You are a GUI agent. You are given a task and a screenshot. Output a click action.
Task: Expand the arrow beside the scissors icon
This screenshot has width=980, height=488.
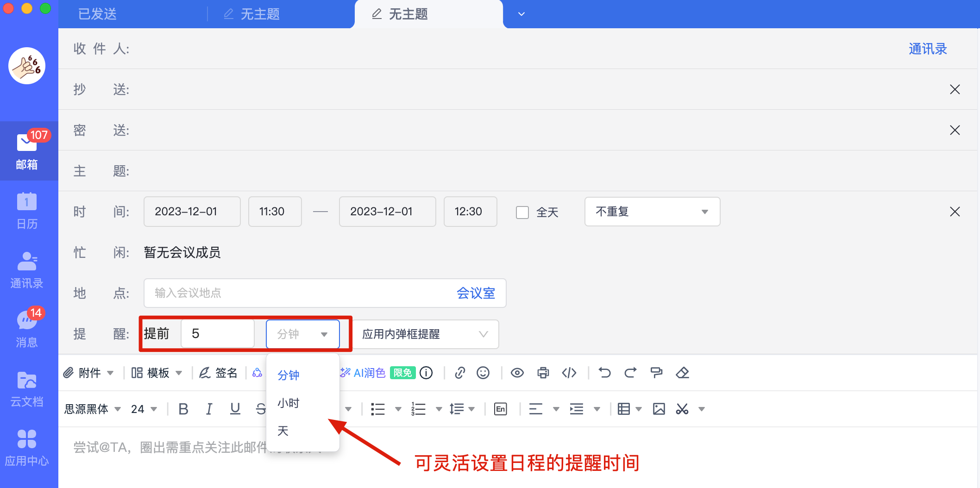coord(702,409)
